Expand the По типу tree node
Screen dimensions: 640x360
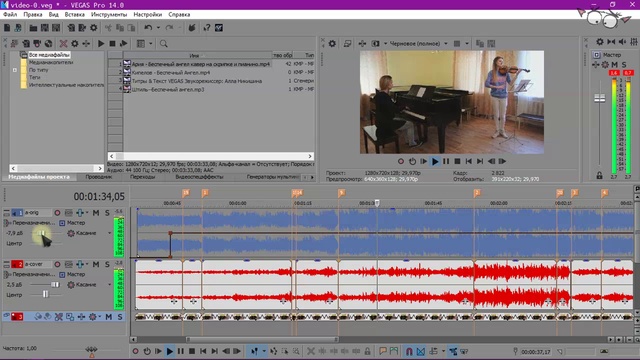coord(15,70)
